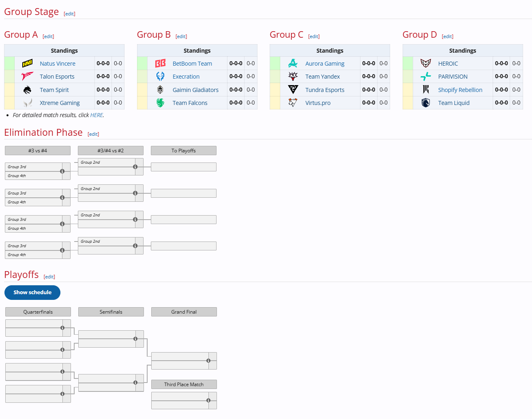
Task: Click Team Liquid's 0-0-0 record cell
Action: pos(502,103)
